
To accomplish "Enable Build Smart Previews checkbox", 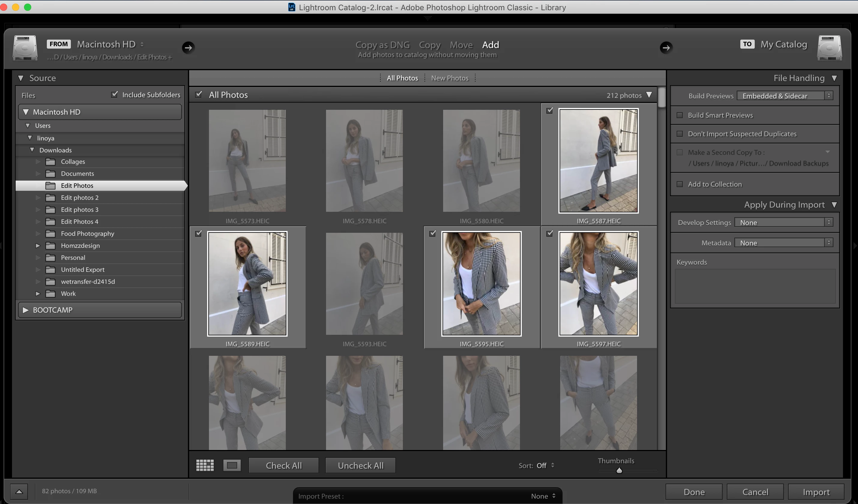I will click(680, 115).
